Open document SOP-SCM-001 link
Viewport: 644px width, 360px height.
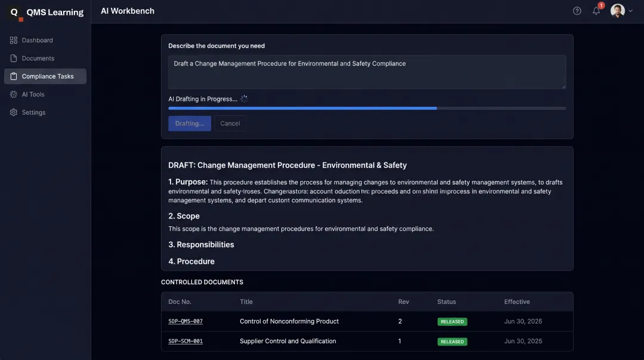(x=185, y=341)
